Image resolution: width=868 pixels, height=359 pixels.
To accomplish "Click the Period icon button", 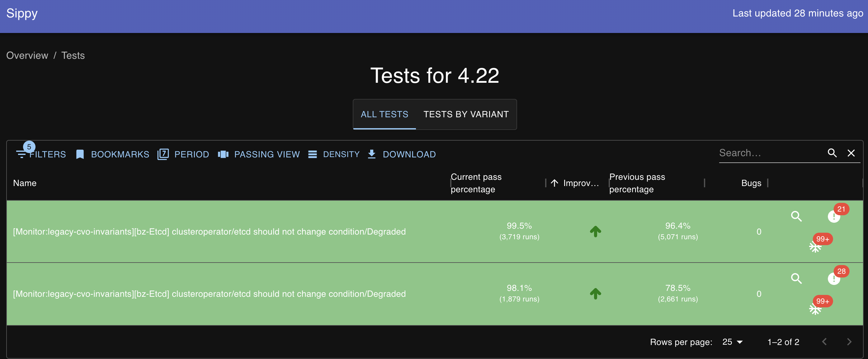I will (163, 154).
